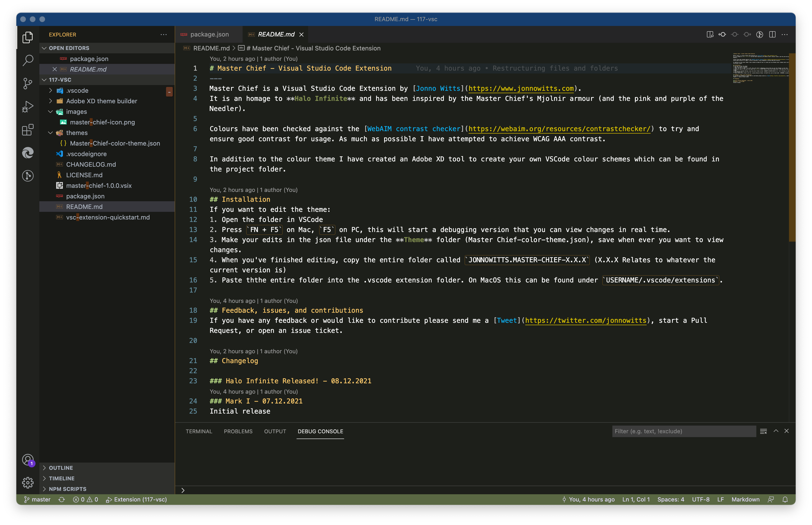Open notifications bell in status bar
Image resolution: width=812 pixels, height=525 pixels.
[785, 500]
